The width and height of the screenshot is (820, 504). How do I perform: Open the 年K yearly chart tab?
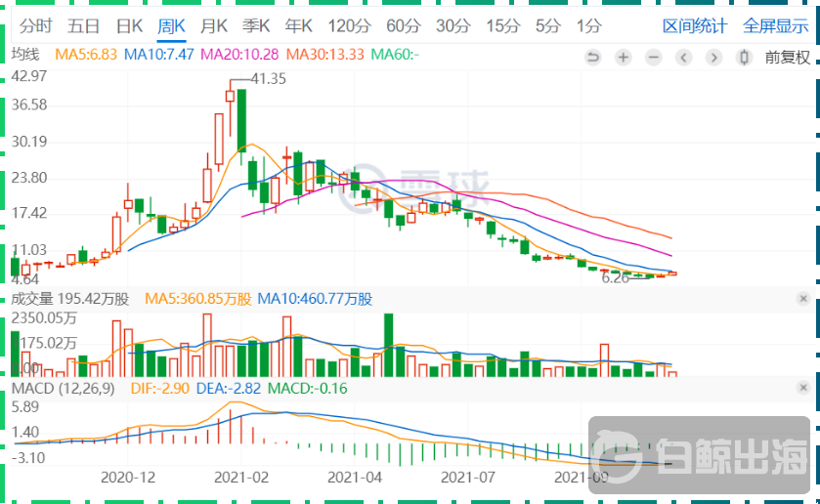[298, 26]
